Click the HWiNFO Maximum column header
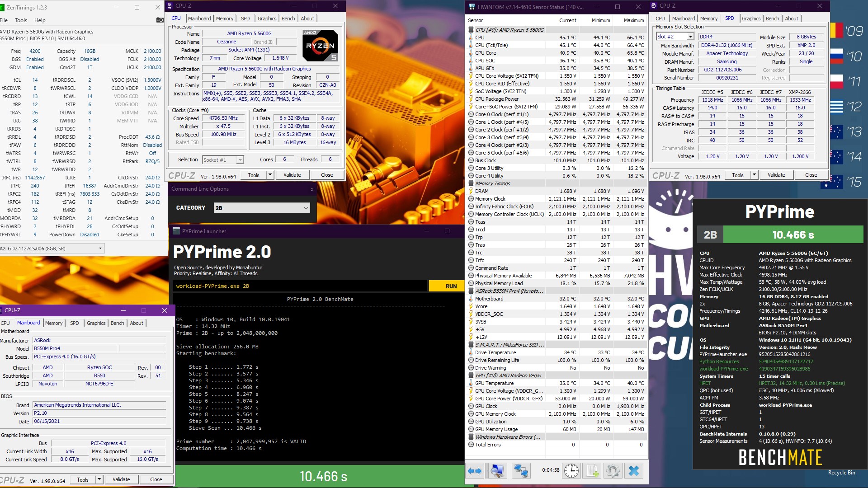868x488 pixels. coord(631,20)
